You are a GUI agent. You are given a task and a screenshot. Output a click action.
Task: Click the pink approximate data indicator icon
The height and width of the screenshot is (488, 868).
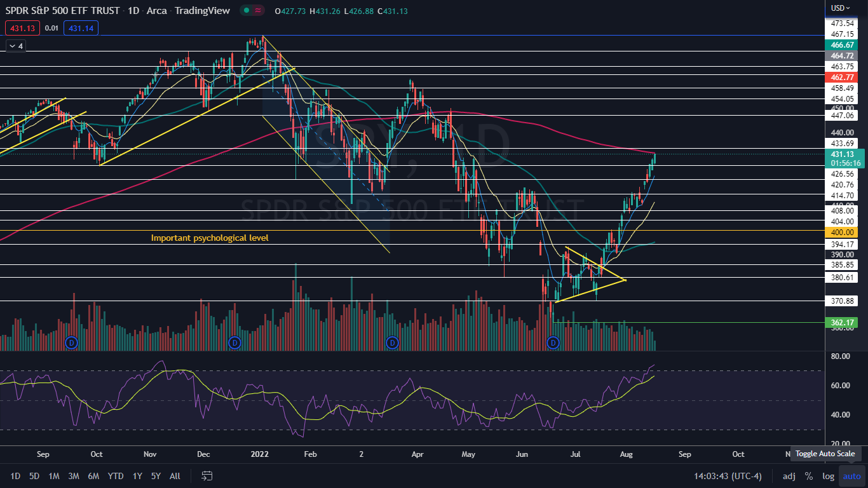tap(258, 11)
